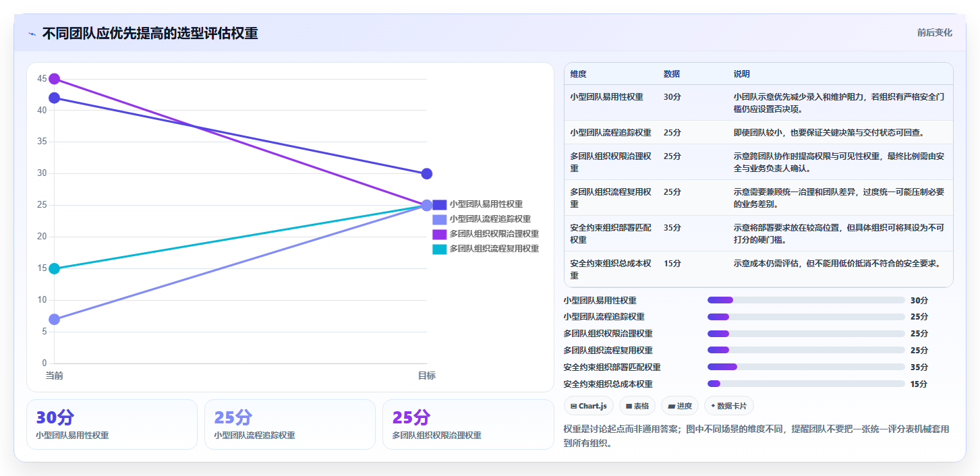Click the 多团队组织流程复用权重 progress bar

point(806,350)
